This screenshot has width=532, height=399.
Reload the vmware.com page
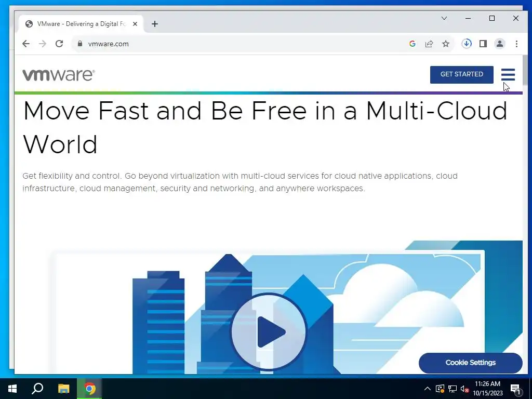(x=59, y=44)
